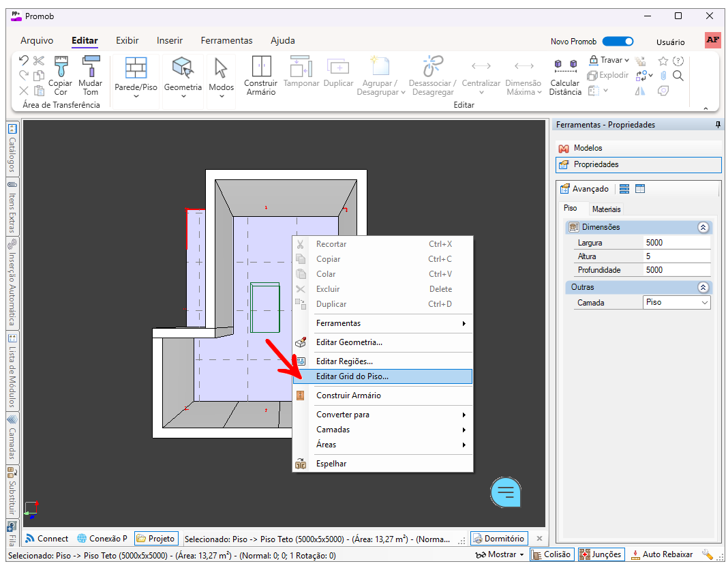Toggle the Novo Promob switch
The image size is (728, 566).
click(618, 42)
